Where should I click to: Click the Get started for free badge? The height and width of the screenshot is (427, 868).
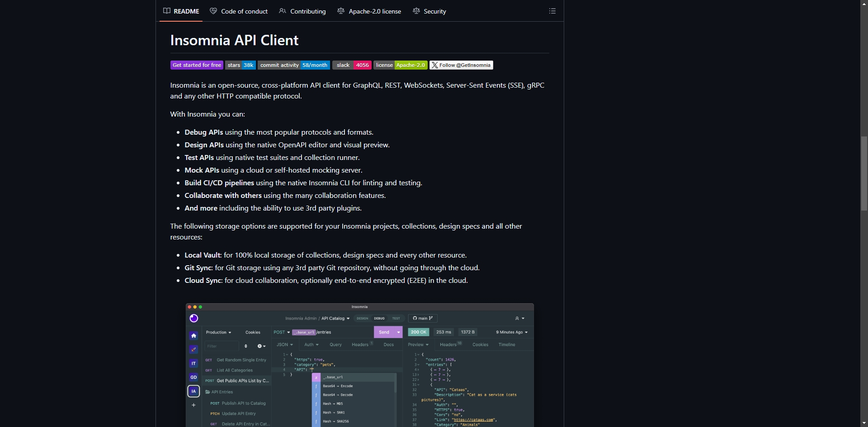(x=197, y=65)
